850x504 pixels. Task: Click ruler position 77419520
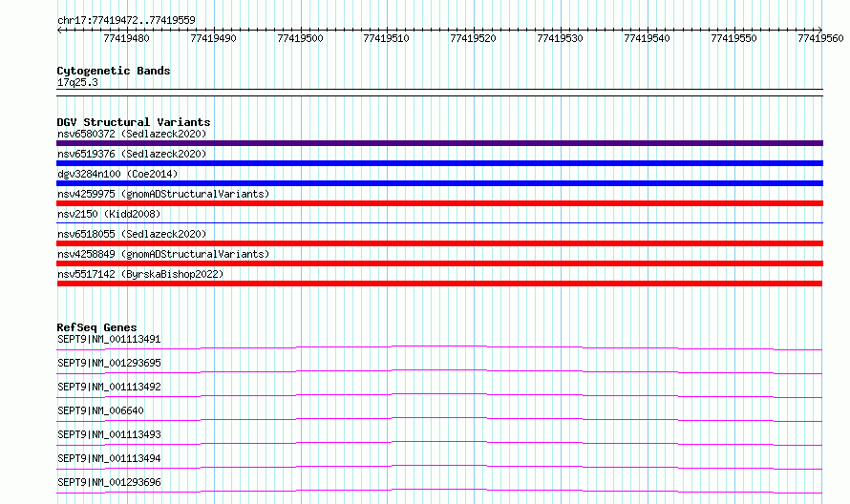click(473, 38)
